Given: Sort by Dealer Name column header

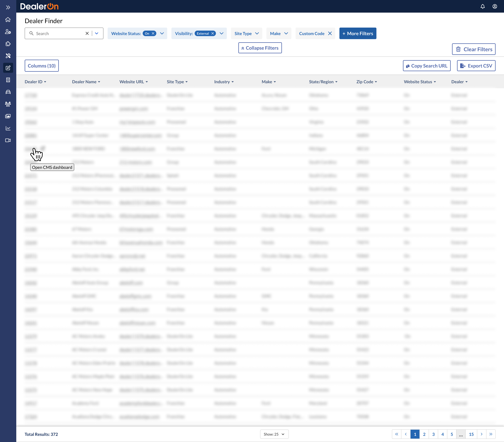Looking at the screenshot, I should click(86, 82).
